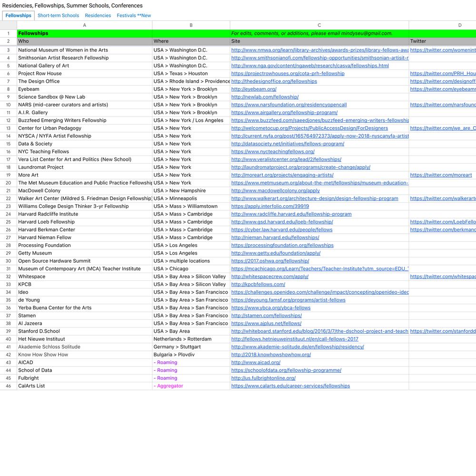Open the twitter.com/PRH_Hou link
The width and height of the screenshot is (476, 476).
point(443,73)
